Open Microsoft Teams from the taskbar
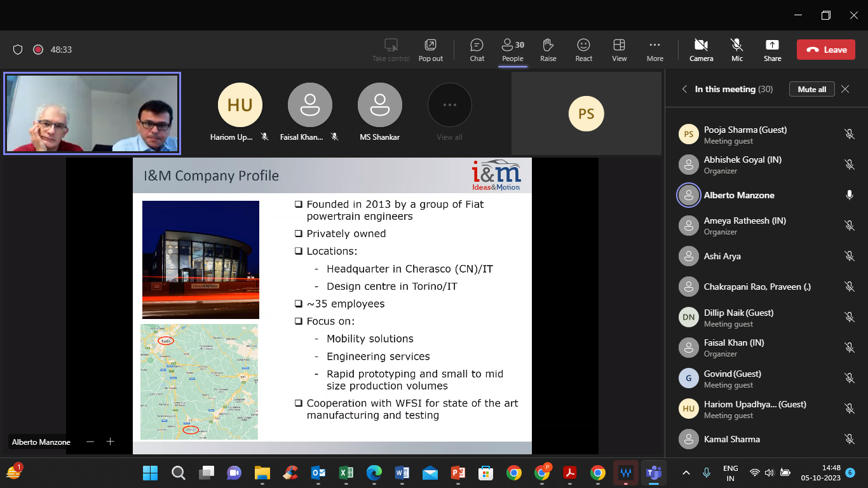868x488 pixels. (653, 473)
